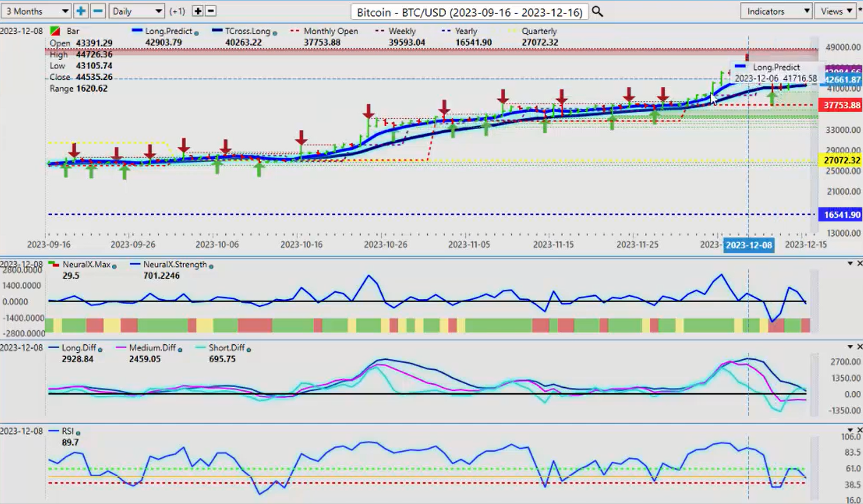Open RSI indicator settings dot
Image resolution: width=863 pixels, height=504 pixels.
click(x=78, y=432)
